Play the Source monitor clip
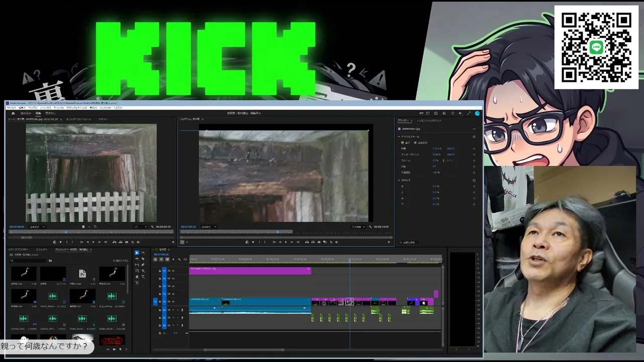 94,242
